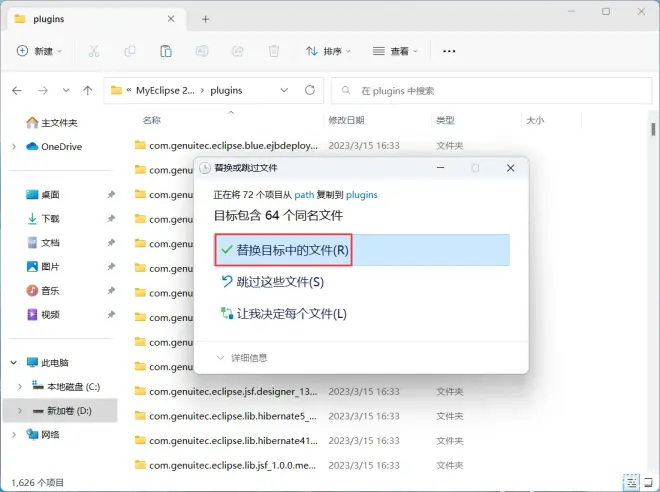Select com.genuitec.eclipse.lib.hibernate41 folder
The height and width of the screenshot is (492, 660).
pos(226,440)
